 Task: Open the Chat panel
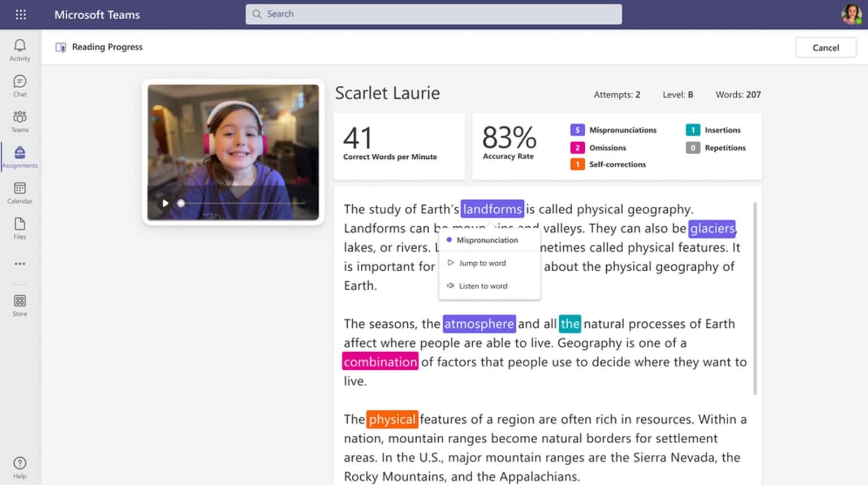point(19,85)
